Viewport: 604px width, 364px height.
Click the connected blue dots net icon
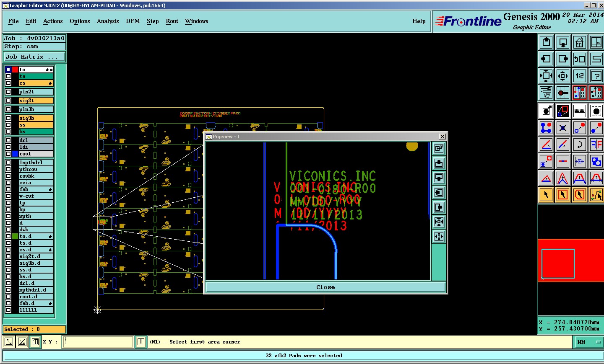(546, 128)
